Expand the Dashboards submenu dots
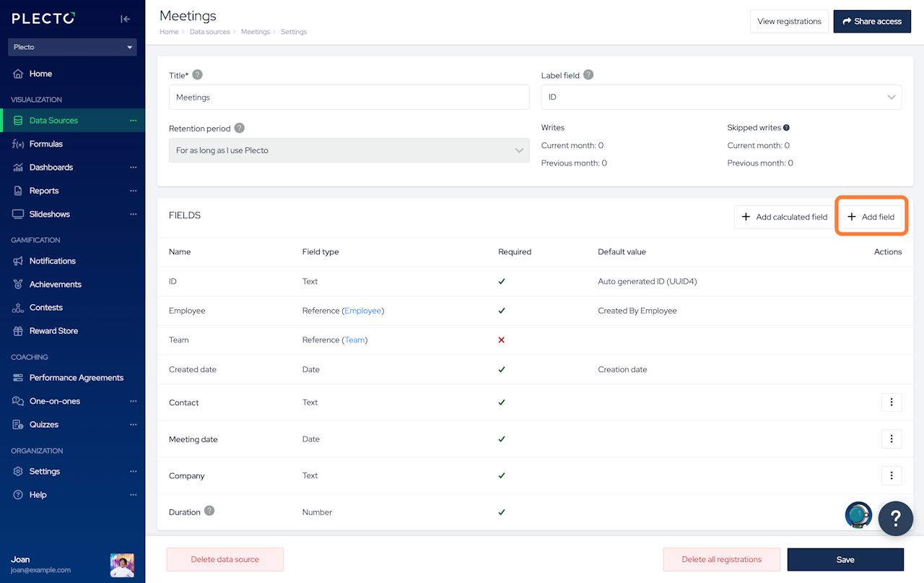The width and height of the screenshot is (924, 583). click(x=133, y=168)
